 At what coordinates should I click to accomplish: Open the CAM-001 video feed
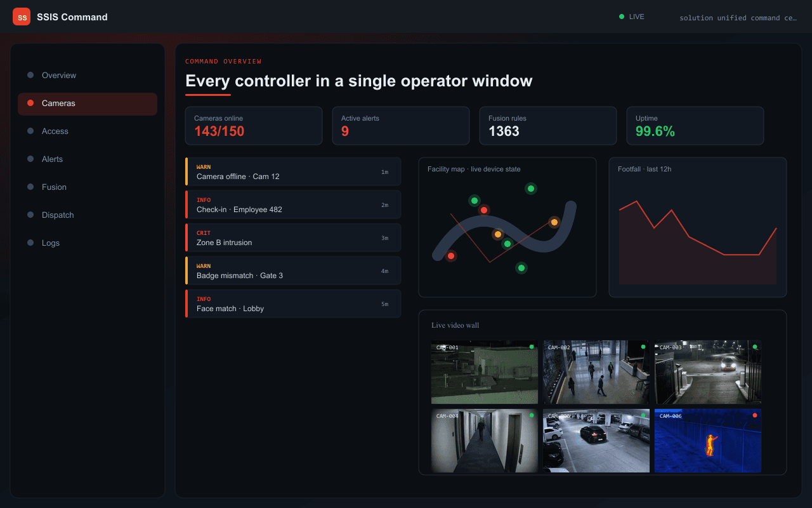click(485, 372)
